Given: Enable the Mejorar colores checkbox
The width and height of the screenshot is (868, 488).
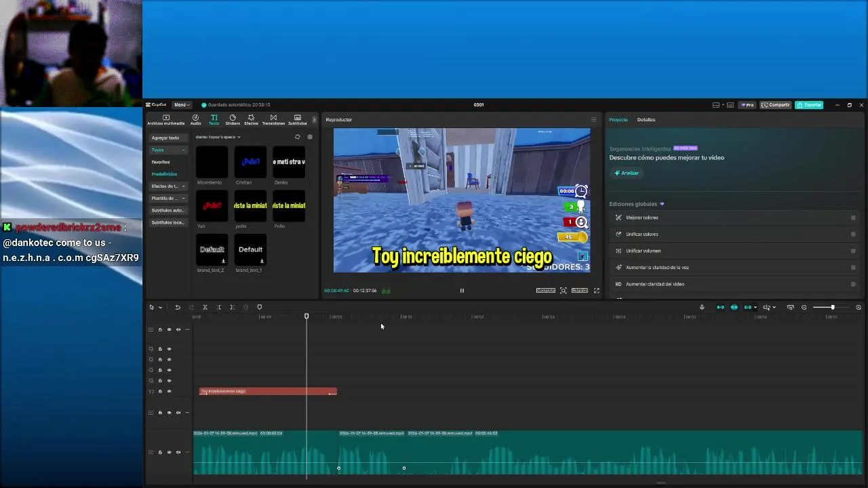Looking at the screenshot, I should pos(853,218).
